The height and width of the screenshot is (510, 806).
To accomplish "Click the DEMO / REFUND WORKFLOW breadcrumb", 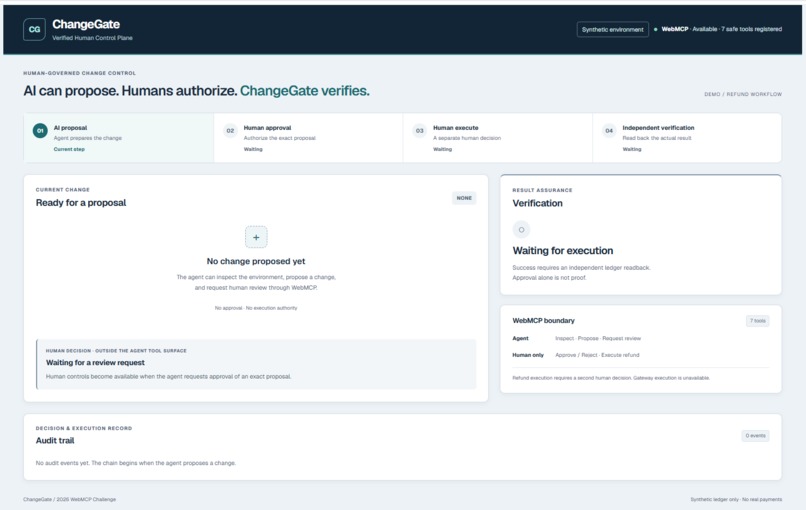I will (743, 94).
